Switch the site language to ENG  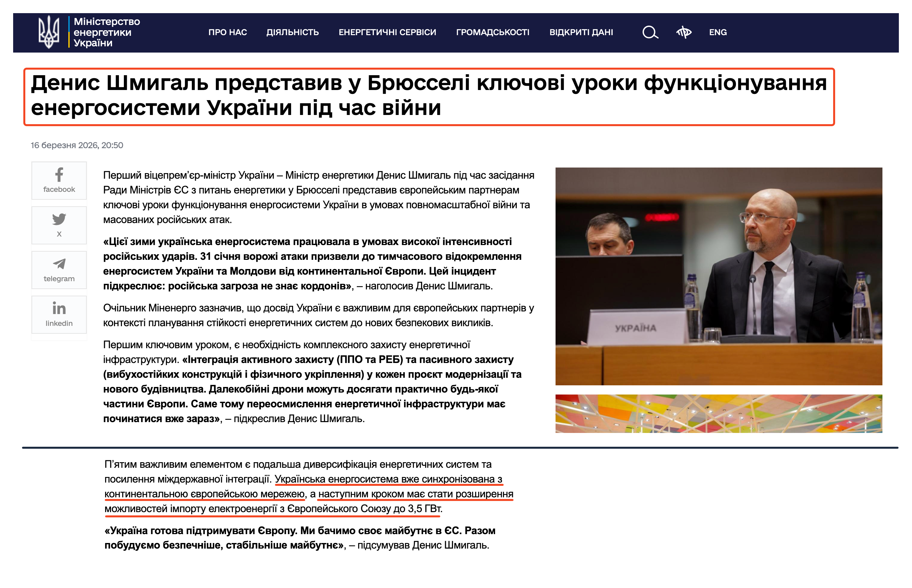coord(717,32)
